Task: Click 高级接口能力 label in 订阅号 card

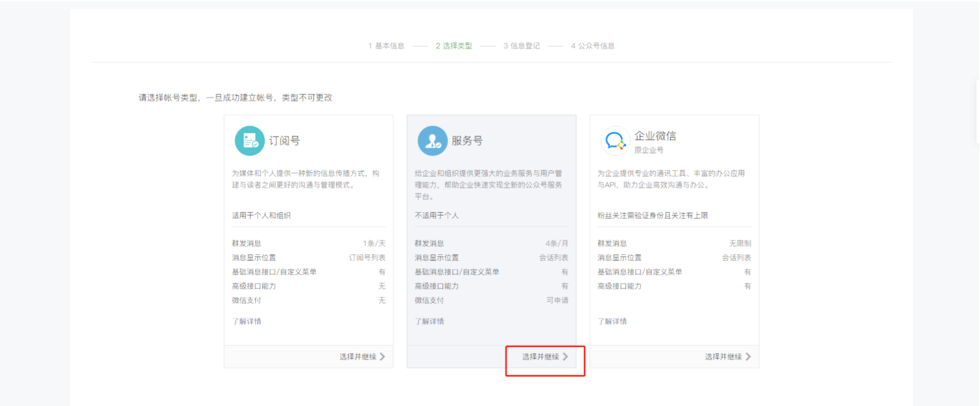Action: pos(254,286)
